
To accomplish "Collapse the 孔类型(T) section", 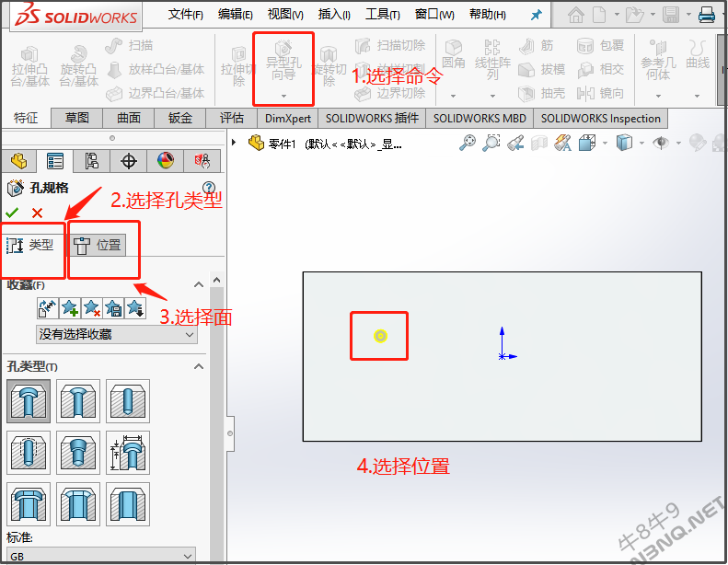I will click(199, 366).
